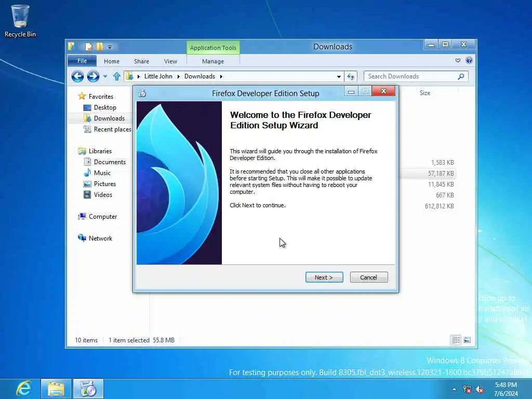The image size is (532, 399).
Task: Maximize the Downloads Explorer window
Action: [445, 45]
